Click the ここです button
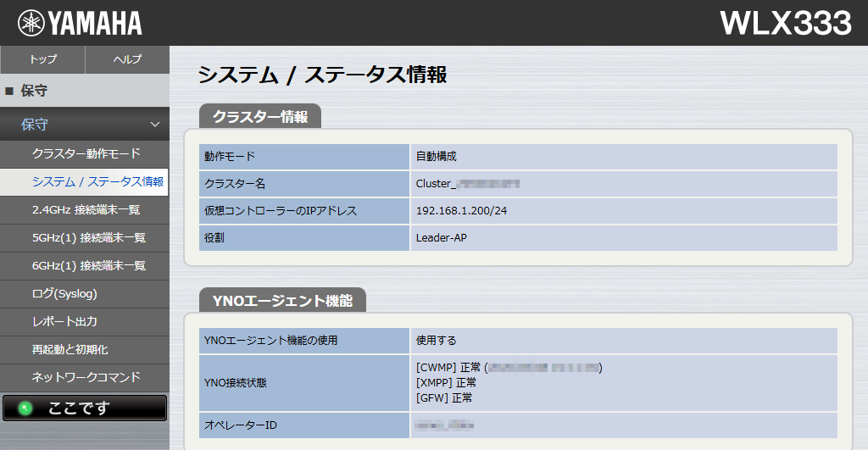Viewport: 868px width, 450px height. coord(85,408)
